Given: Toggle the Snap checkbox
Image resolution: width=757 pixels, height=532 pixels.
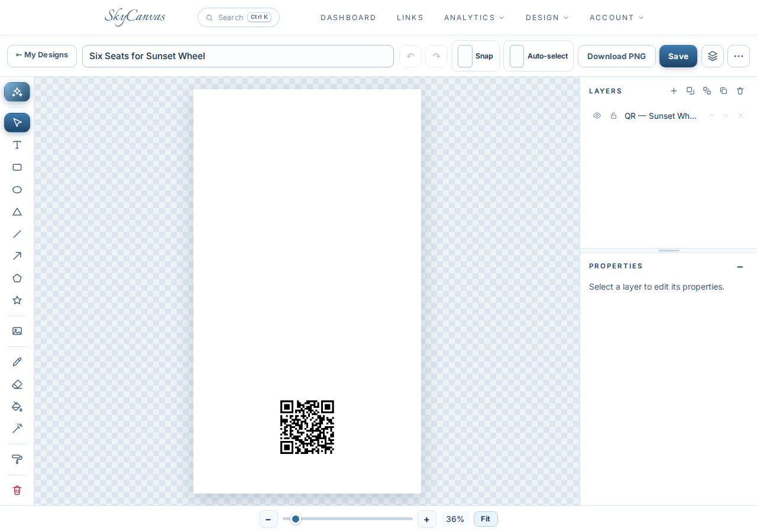Looking at the screenshot, I should click(x=465, y=56).
